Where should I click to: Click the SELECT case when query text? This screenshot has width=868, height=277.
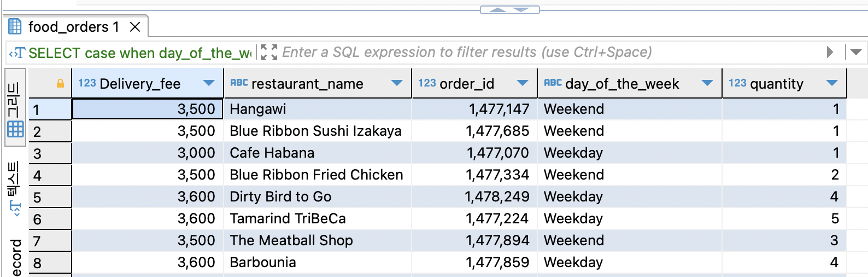pos(140,53)
